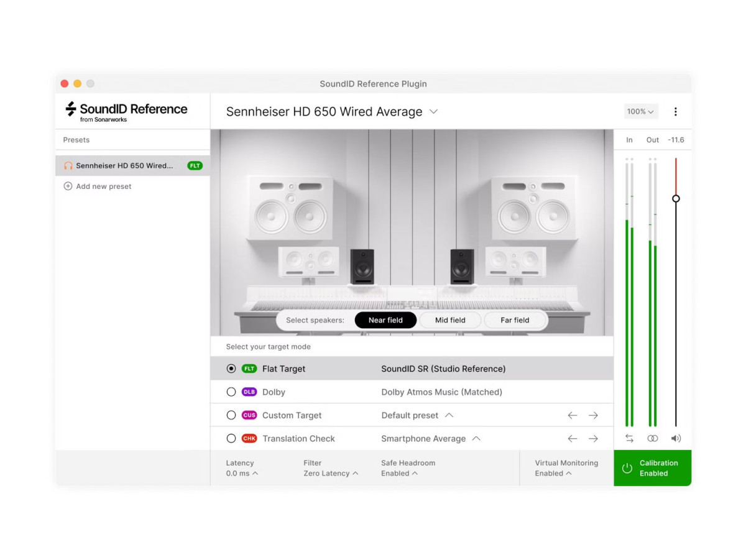Expand the Safe Headroom Enabled menu
This screenshot has width=746, height=560.
(408, 468)
